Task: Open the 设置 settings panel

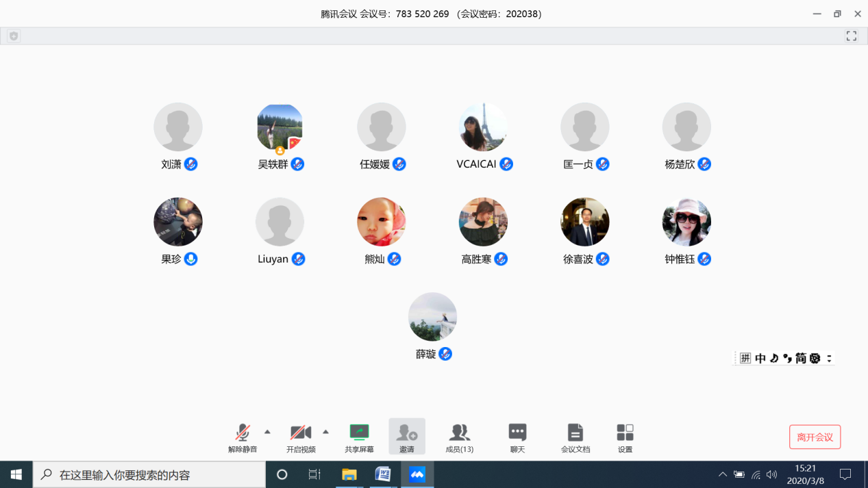Action: pos(625,438)
